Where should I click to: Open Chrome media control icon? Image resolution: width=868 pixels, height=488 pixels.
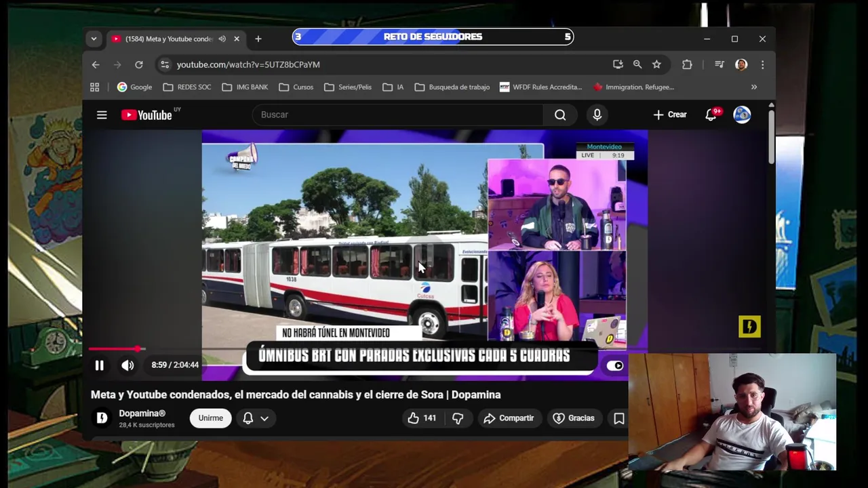click(719, 64)
